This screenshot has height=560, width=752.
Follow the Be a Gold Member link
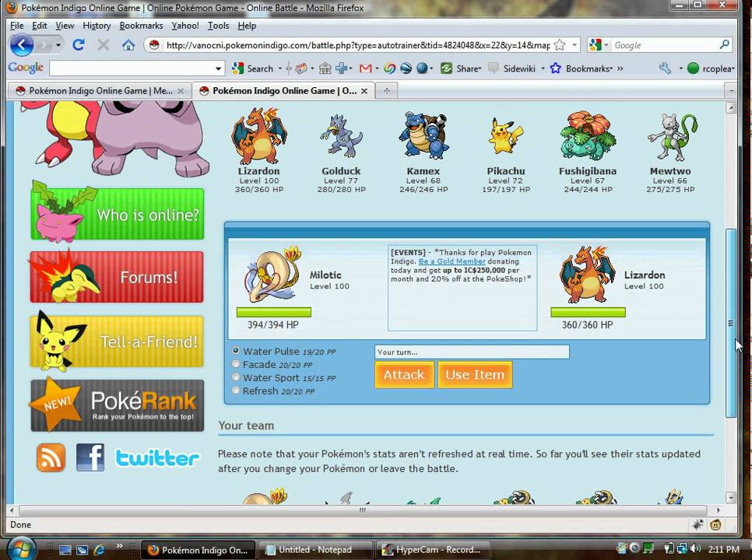[452, 261]
